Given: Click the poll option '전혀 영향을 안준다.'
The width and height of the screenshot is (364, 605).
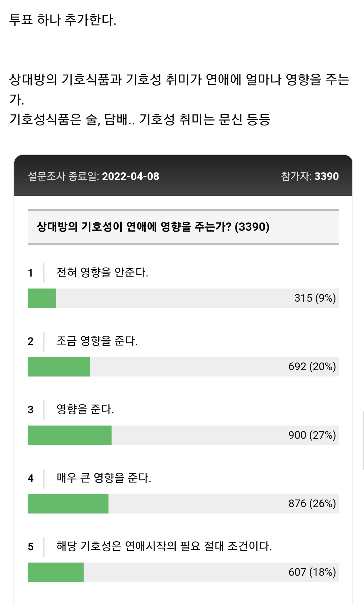Looking at the screenshot, I should [102, 273].
